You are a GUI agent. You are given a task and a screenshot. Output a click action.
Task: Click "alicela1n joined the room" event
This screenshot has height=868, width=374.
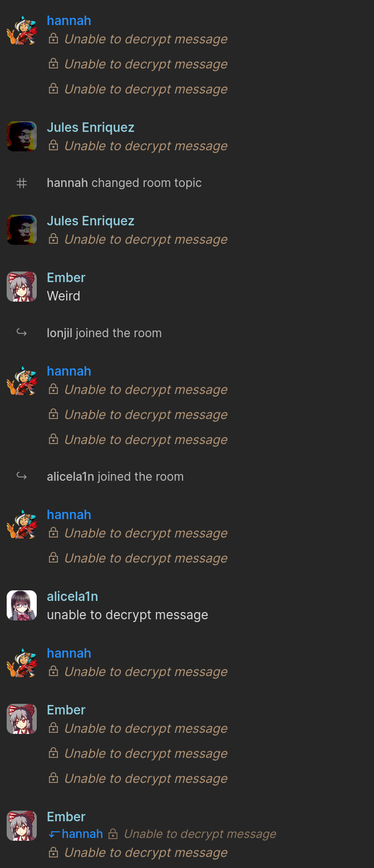115,477
